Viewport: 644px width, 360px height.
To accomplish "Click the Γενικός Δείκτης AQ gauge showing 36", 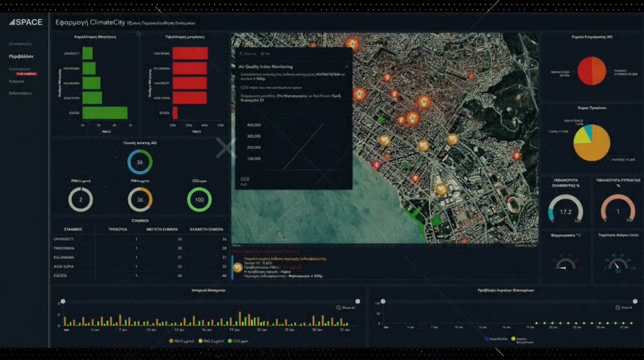I will 140,162.
